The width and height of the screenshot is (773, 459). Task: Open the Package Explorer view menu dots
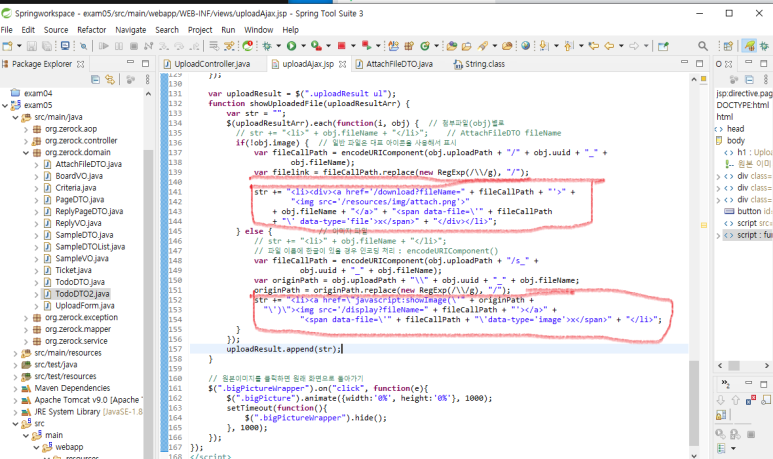point(147,79)
